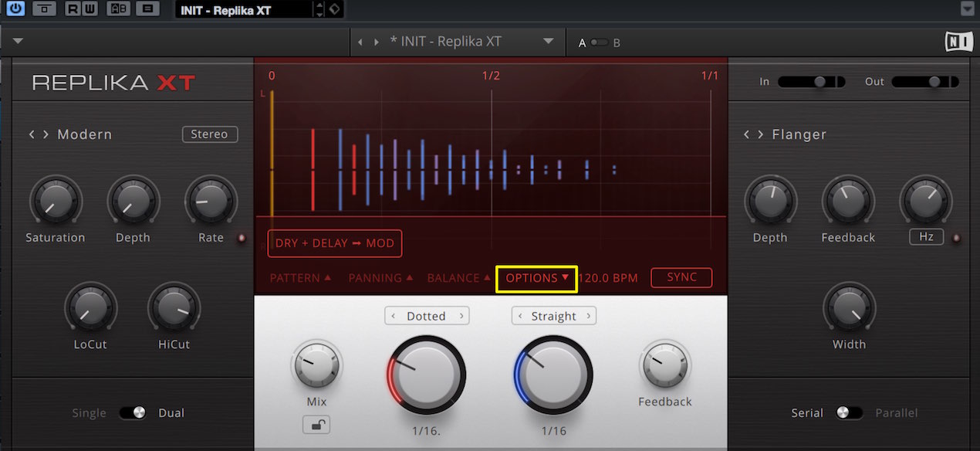Adjust the In level slider
Image resolution: width=980 pixels, height=451 pixels.
point(812,81)
